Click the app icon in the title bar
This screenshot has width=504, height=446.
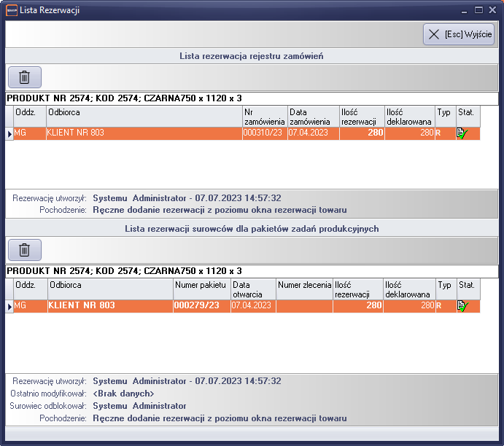pos(11,11)
